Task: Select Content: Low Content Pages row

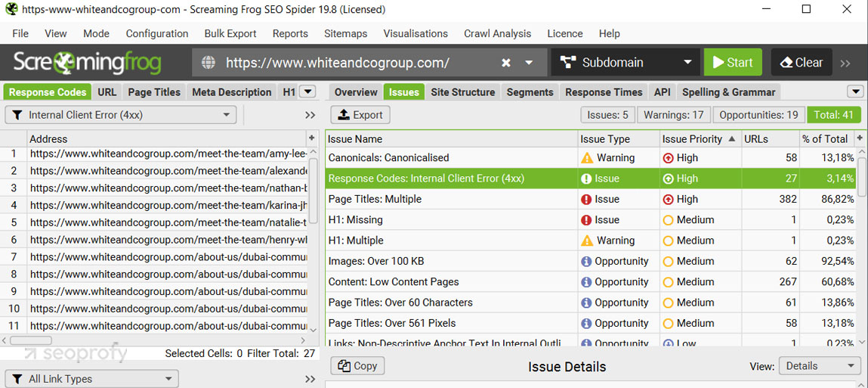Action: pos(591,282)
